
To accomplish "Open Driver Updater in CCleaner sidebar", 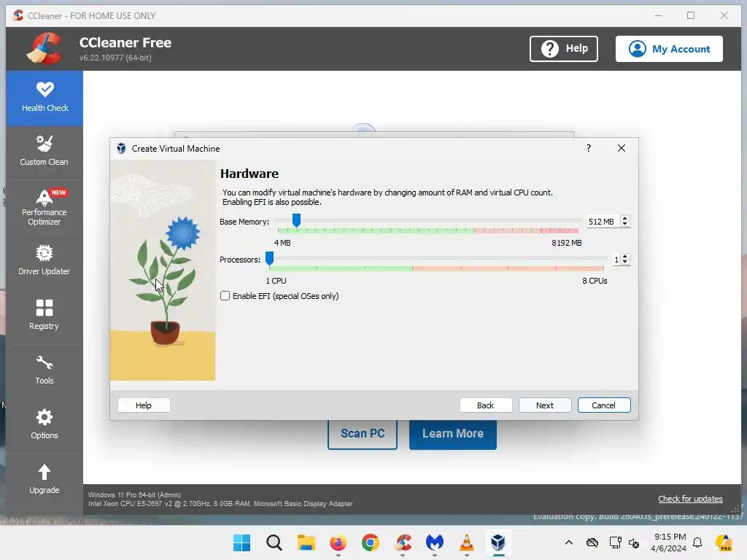I will [44, 261].
